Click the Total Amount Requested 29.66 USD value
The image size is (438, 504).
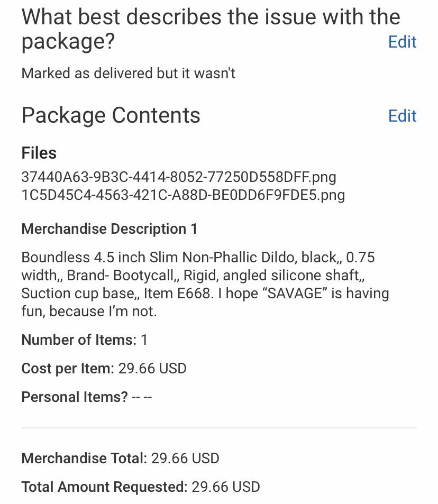(225, 487)
